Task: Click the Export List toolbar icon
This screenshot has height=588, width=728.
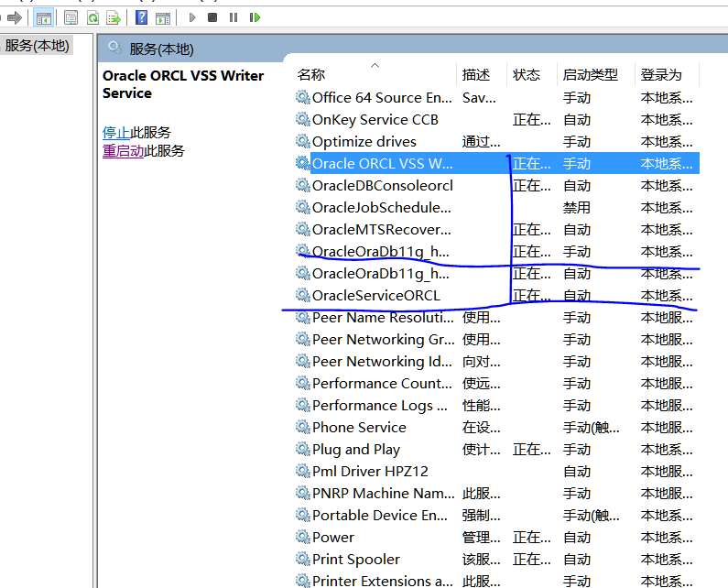Action: tap(114, 18)
